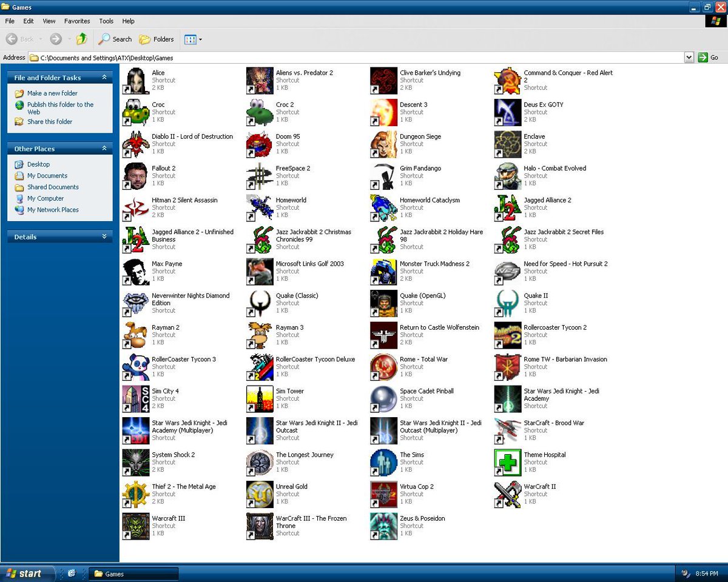The width and height of the screenshot is (728, 582).
Task: Select the FreeSpace 2 shortcut icon
Action: tap(260, 176)
